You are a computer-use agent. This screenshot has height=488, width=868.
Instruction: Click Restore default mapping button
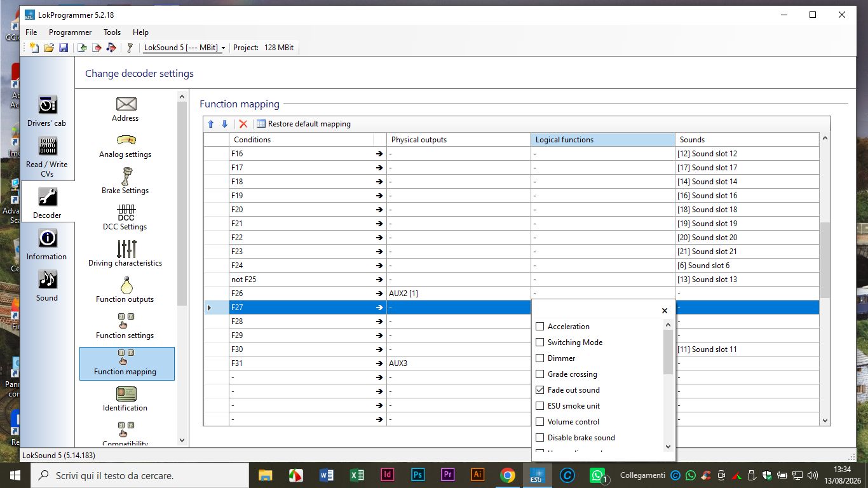304,124
